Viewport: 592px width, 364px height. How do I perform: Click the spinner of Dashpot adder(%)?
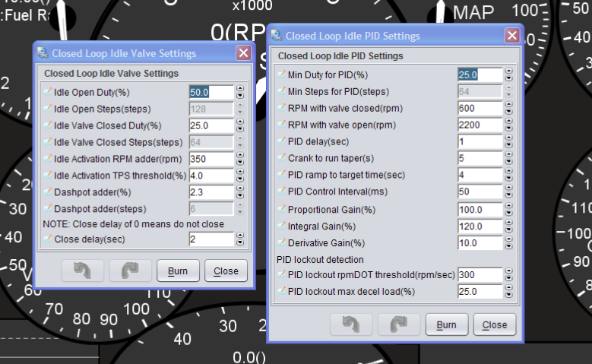pyautogui.click(x=239, y=191)
